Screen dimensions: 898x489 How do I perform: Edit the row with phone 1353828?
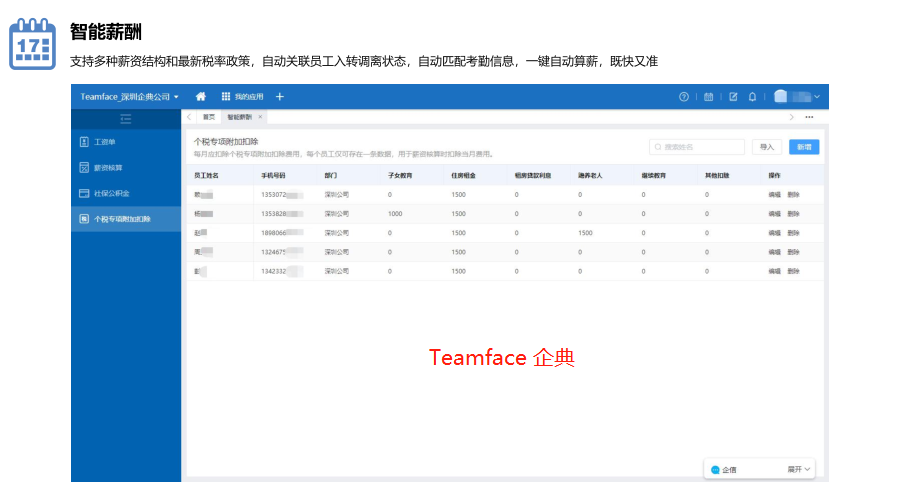(774, 214)
